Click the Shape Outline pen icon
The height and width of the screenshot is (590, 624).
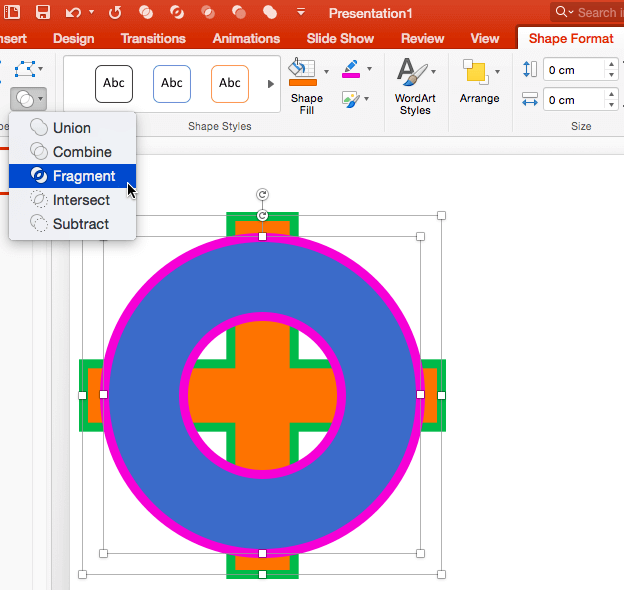[x=351, y=70]
